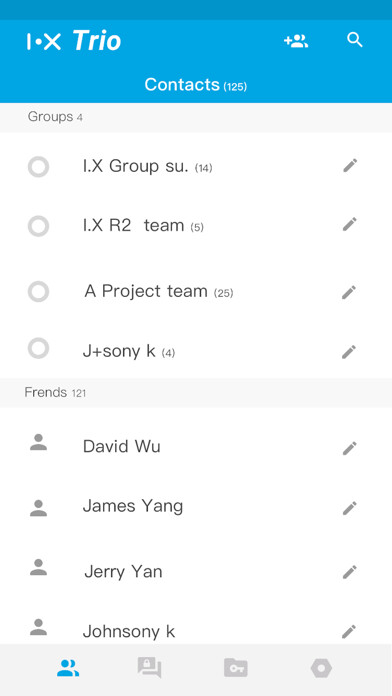The height and width of the screenshot is (696, 392).
Task: Click the I·X Trio logo
Action: pos(74,41)
